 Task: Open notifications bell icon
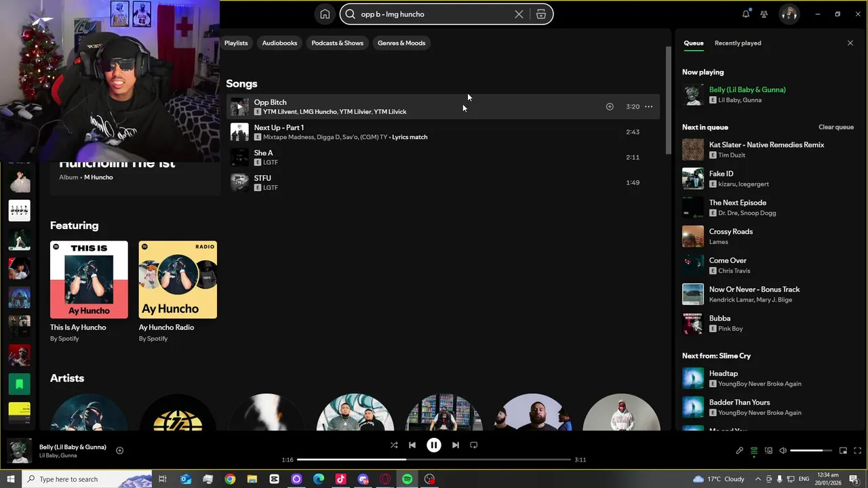[746, 14]
